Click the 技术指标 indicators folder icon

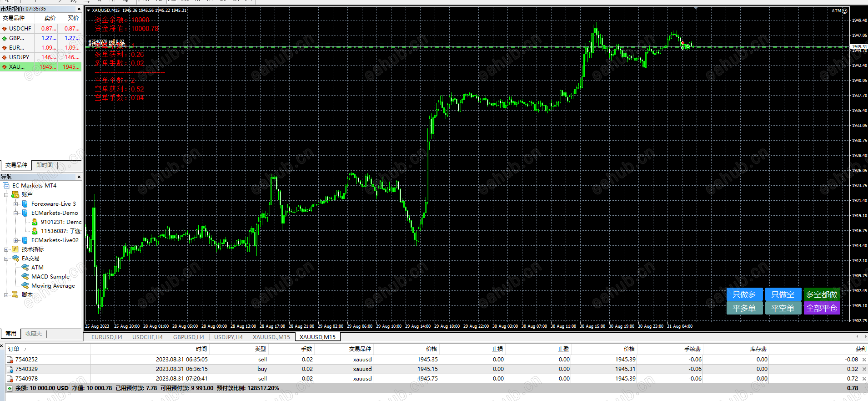pos(15,249)
